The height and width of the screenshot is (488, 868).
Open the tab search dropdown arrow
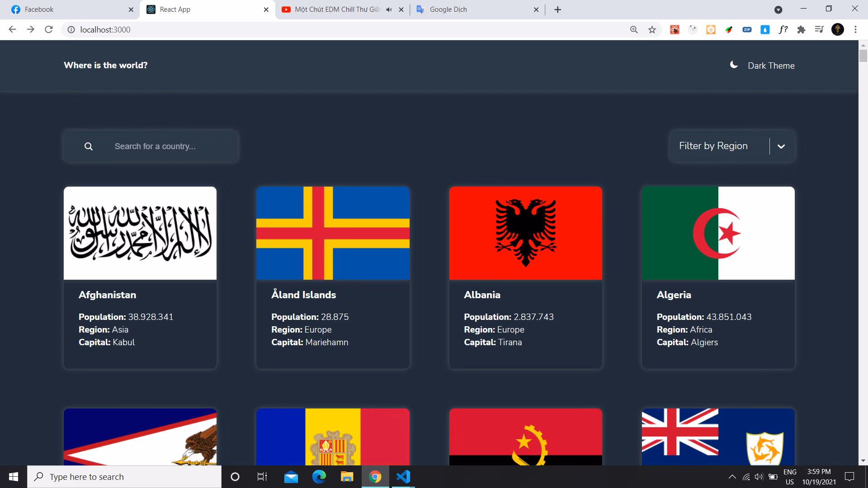[778, 9]
